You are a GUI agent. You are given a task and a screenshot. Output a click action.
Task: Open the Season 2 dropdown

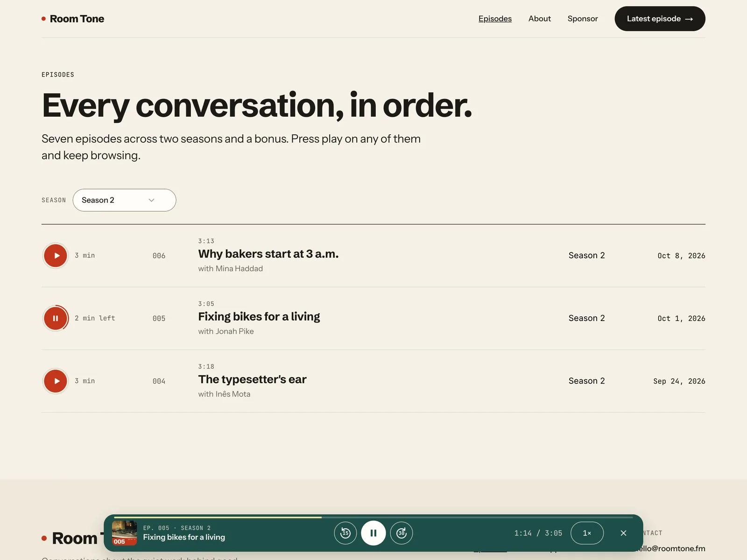coord(124,200)
